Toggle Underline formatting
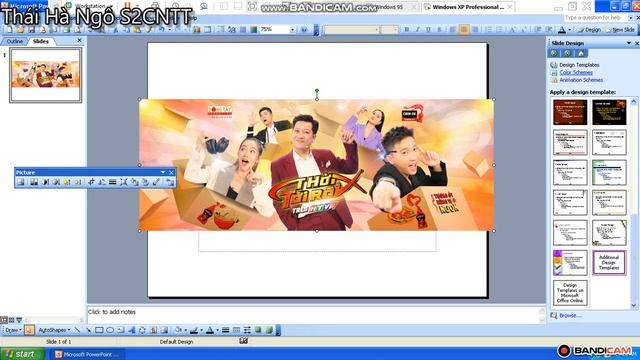The width and height of the screenshot is (640, 360). pyautogui.click(x=428, y=29)
